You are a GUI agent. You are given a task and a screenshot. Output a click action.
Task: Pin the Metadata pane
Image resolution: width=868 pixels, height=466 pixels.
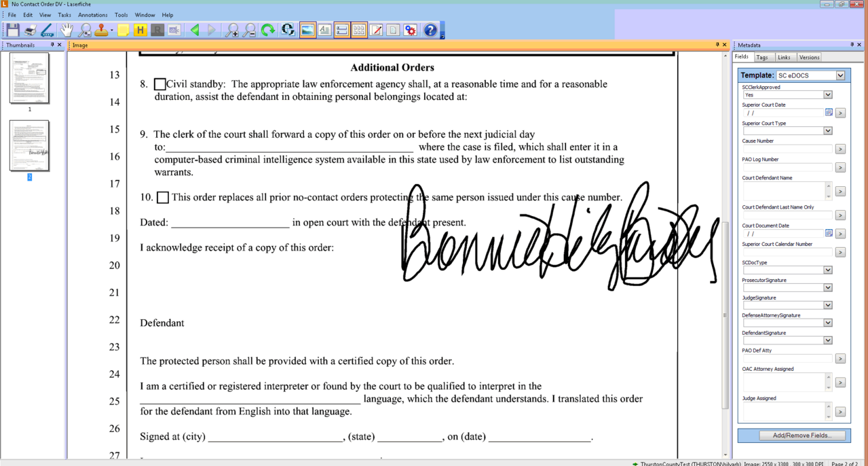point(852,45)
